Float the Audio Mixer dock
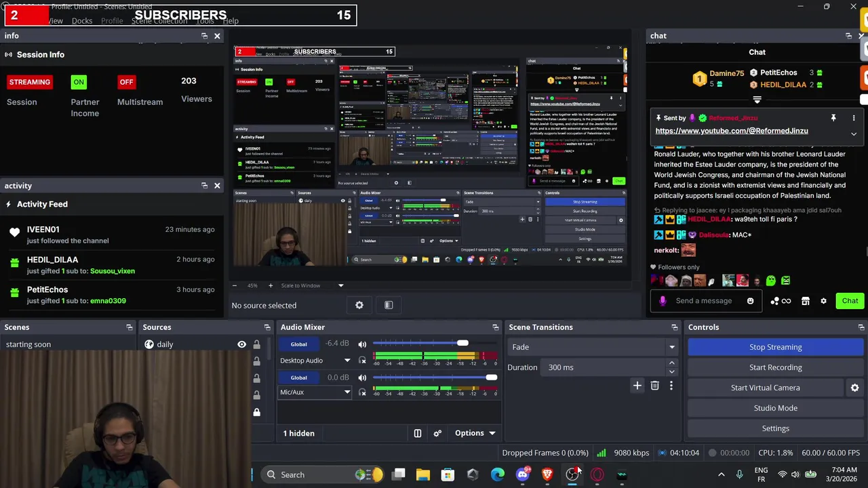 click(495, 327)
